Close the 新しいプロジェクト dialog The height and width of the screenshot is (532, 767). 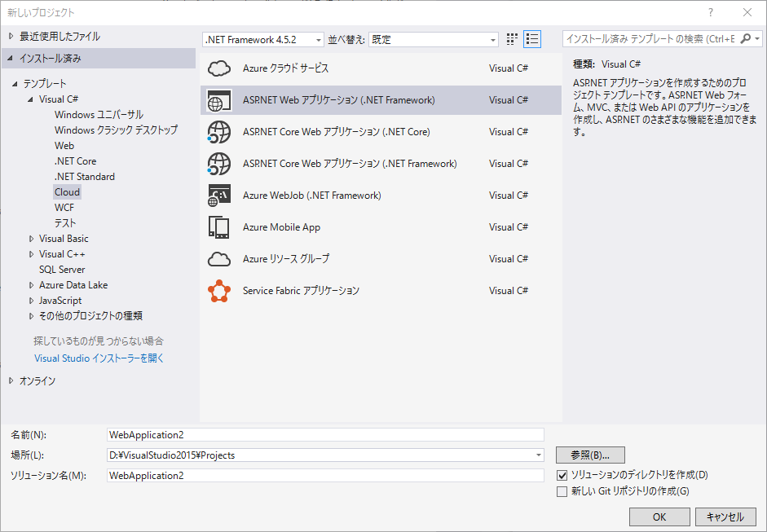tap(747, 13)
